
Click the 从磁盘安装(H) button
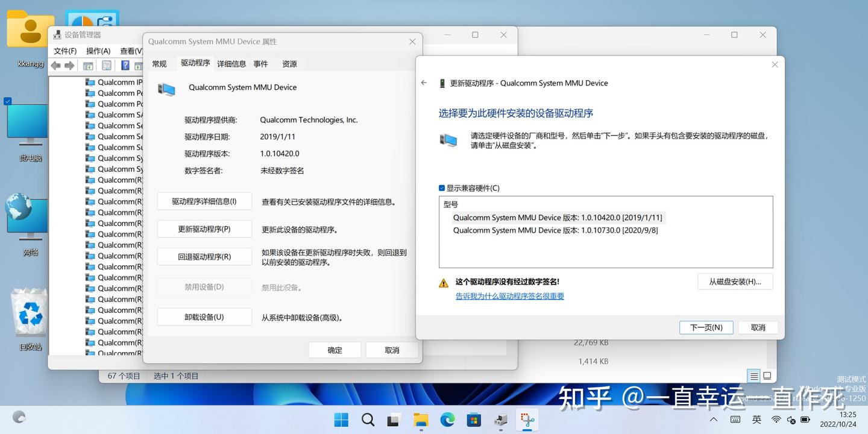pyautogui.click(x=735, y=281)
